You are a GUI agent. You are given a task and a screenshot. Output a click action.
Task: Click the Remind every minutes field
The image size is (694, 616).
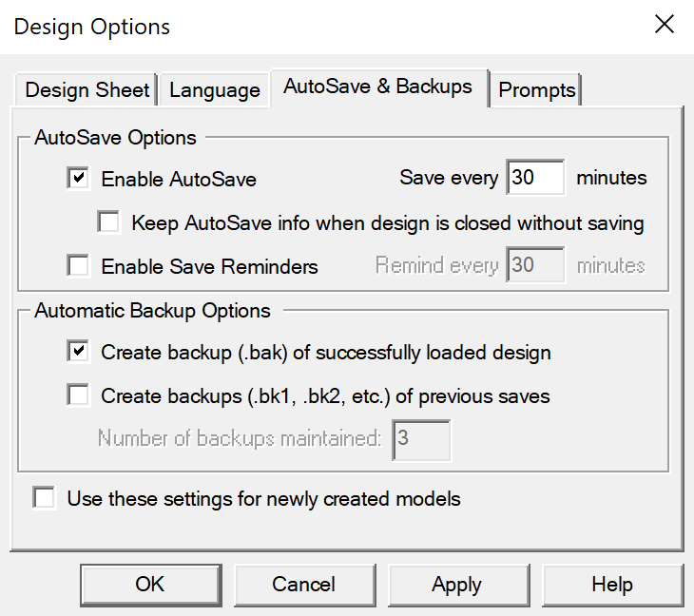coord(535,265)
